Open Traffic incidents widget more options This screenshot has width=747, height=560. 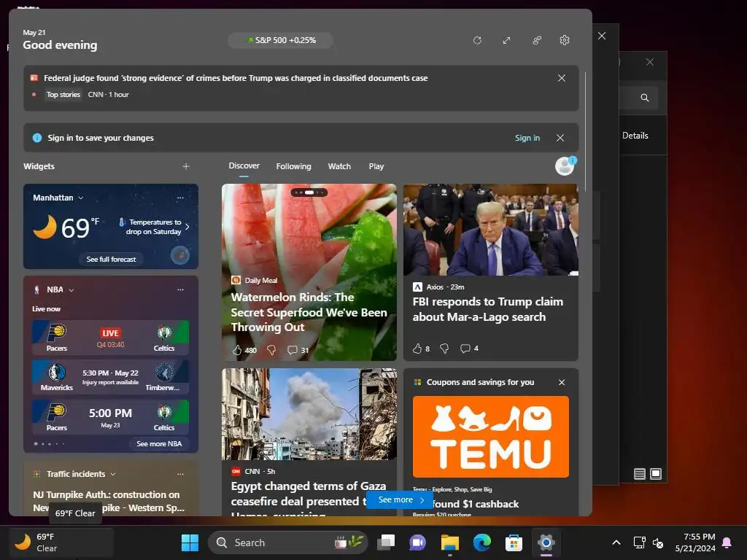click(x=180, y=474)
